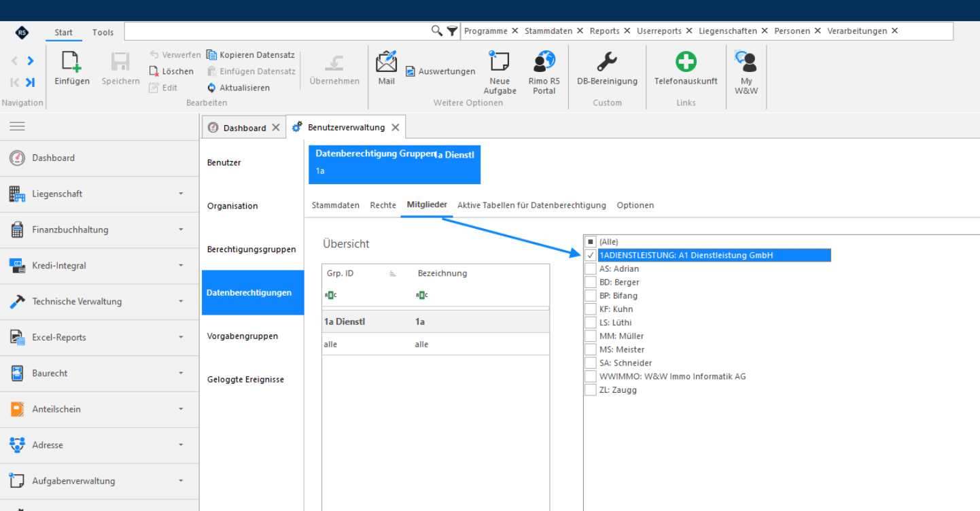
Task: Click the Mail envelope icon
Action: click(386, 61)
